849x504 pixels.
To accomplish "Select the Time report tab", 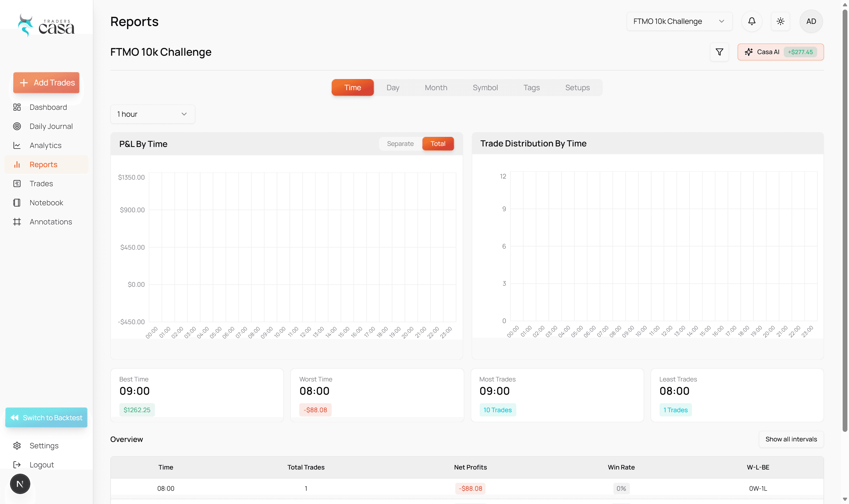I will pos(353,88).
